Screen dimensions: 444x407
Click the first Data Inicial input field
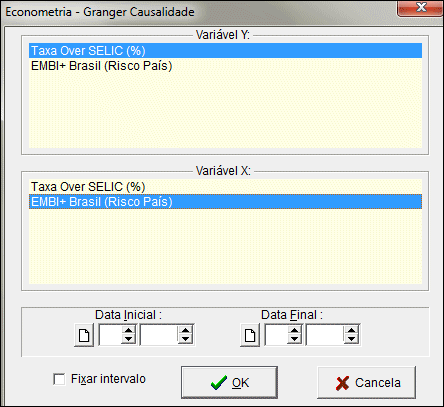[x=111, y=335]
